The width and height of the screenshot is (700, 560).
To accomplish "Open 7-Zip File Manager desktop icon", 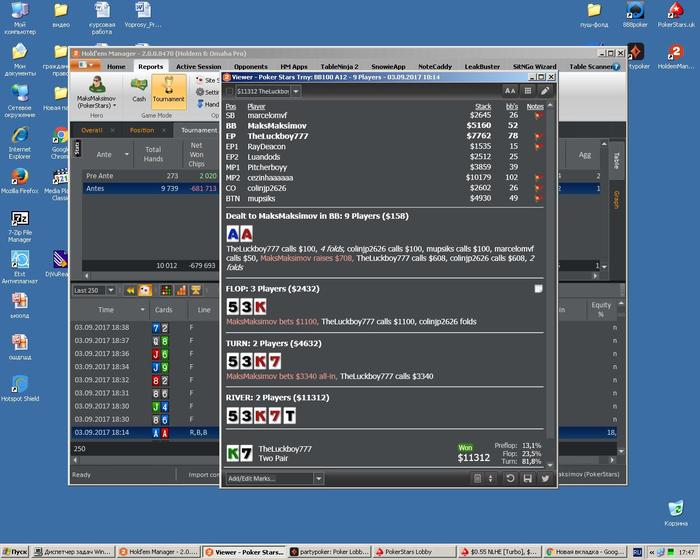I will pyautogui.click(x=20, y=227).
